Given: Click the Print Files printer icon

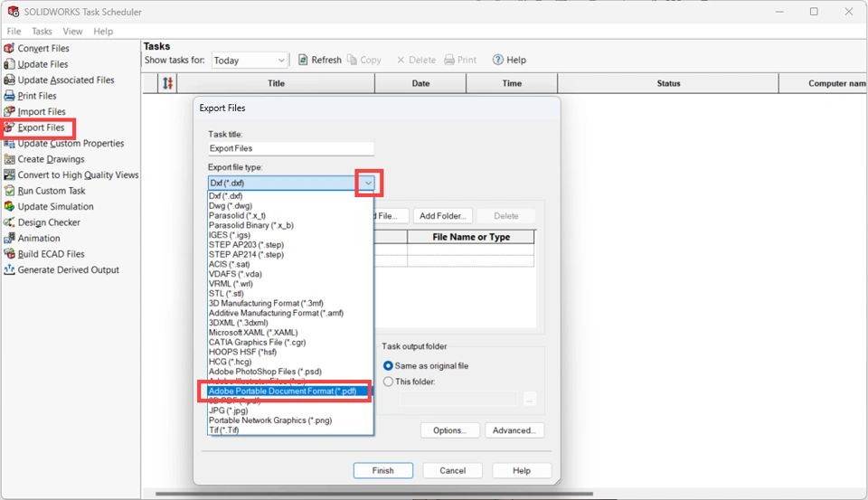Looking at the screenshot, I should pyautogui.click(x=9, y=96).
